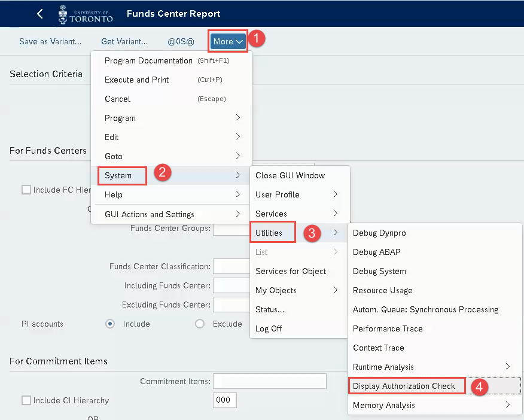The image size is (524, 420).
Task: Click Save as Variant button
Action: coord(50,41)
